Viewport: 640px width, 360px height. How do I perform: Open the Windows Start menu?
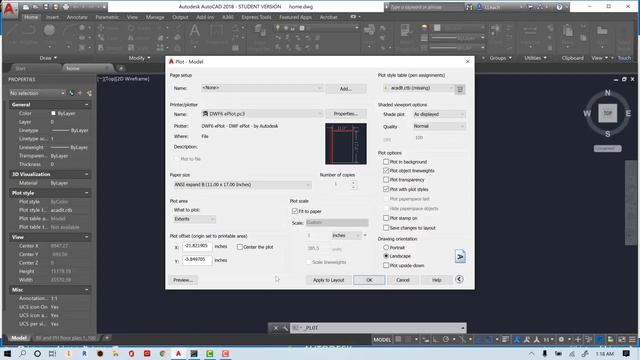point(7,353)
